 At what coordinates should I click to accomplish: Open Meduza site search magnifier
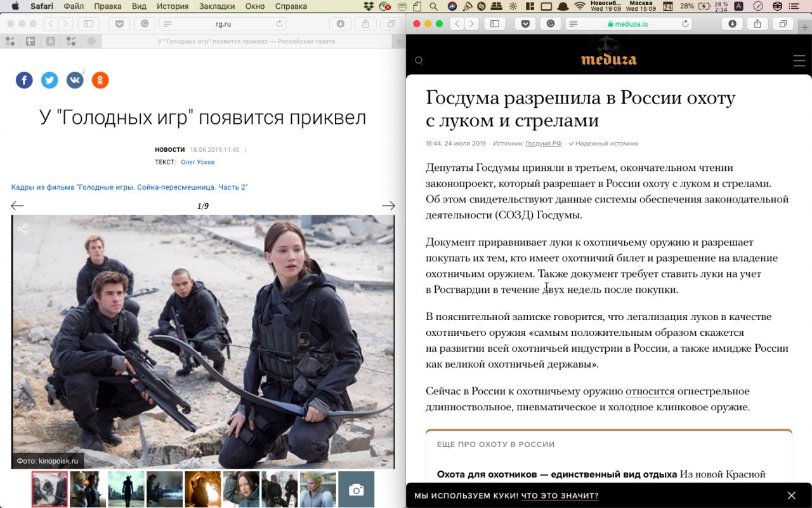(419, 60)
